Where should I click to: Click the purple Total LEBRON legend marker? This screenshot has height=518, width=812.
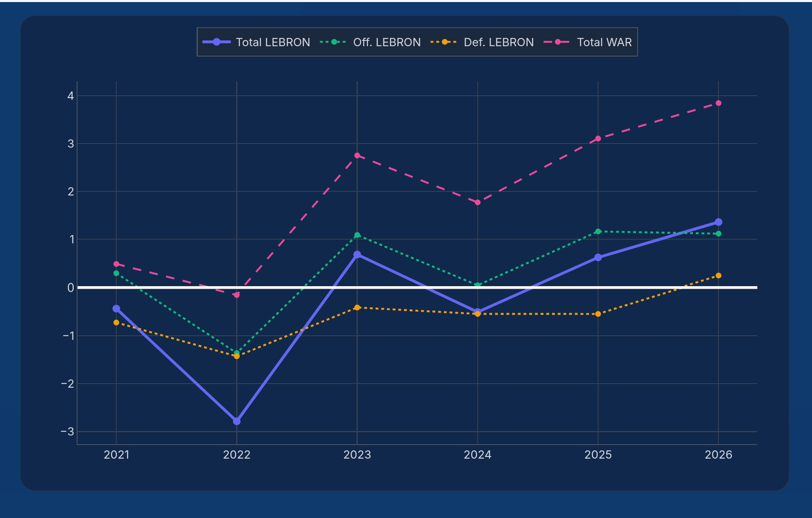point(216,42)
